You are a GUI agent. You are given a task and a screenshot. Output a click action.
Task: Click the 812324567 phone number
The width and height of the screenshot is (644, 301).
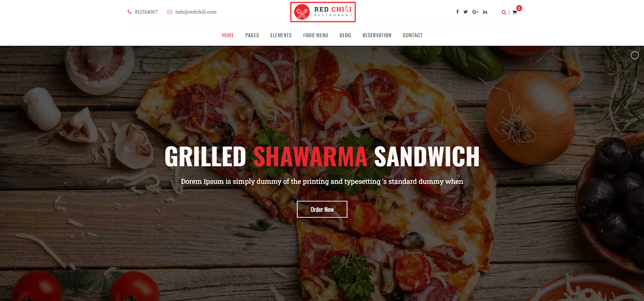click(x=146, y=12)
